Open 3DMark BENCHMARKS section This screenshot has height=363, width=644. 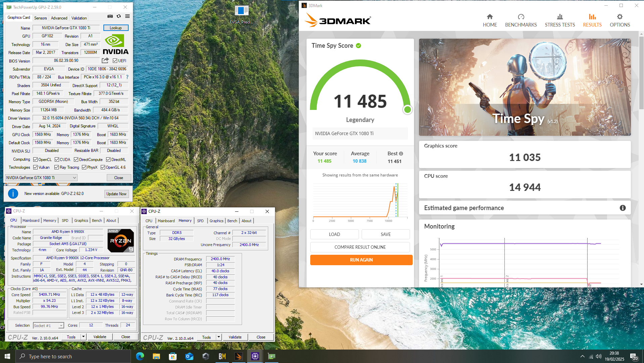pyautogui.click(x=521, y=21)
